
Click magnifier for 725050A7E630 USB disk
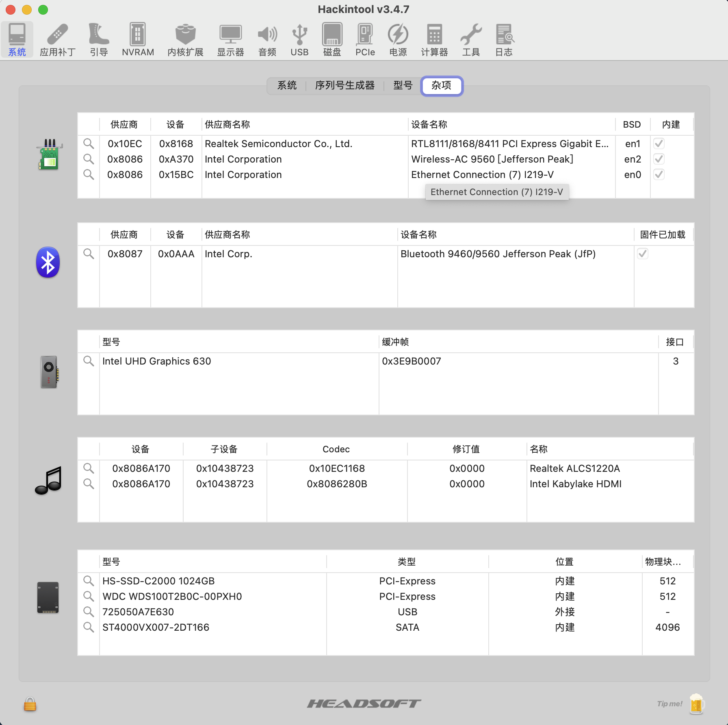[x=89, y=612]
